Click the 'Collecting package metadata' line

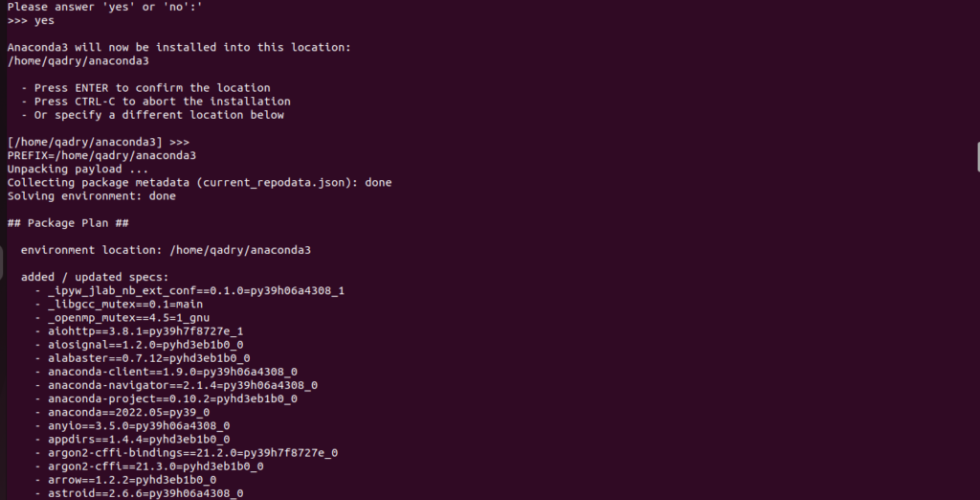(199, 183)
